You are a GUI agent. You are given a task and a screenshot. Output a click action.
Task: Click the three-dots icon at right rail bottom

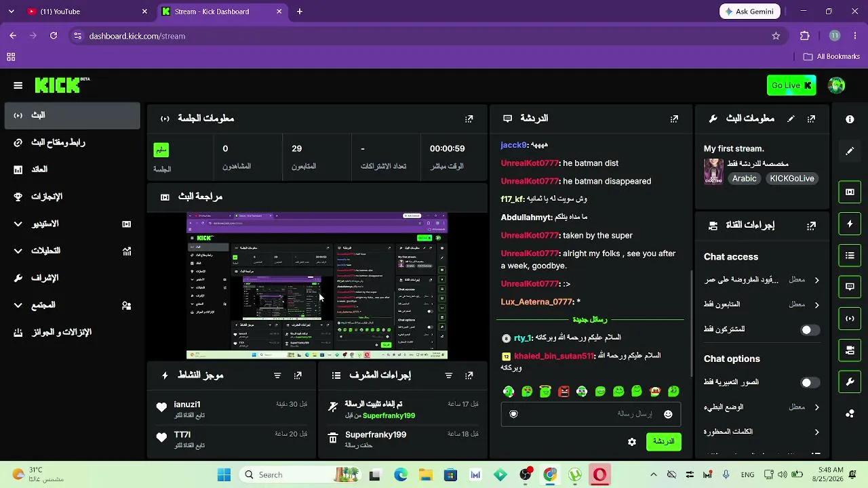point(850,413)
